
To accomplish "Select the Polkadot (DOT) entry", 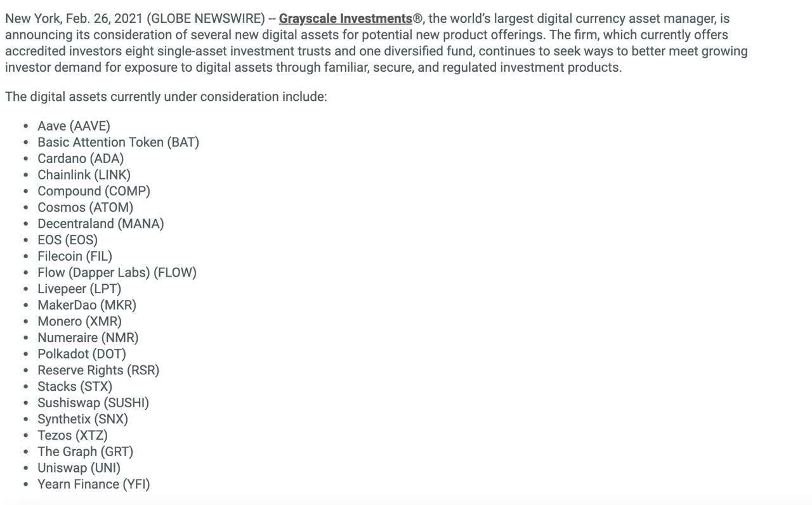I will [x=82, y=354].
